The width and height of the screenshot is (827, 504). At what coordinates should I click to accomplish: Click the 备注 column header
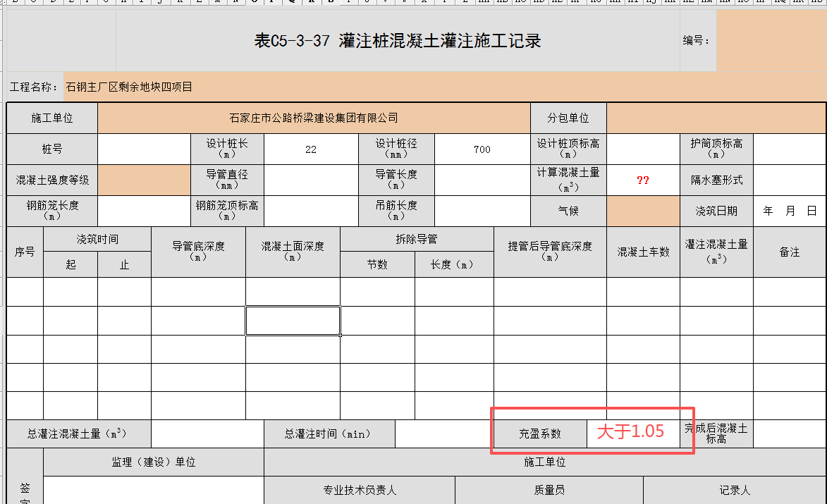790,252
